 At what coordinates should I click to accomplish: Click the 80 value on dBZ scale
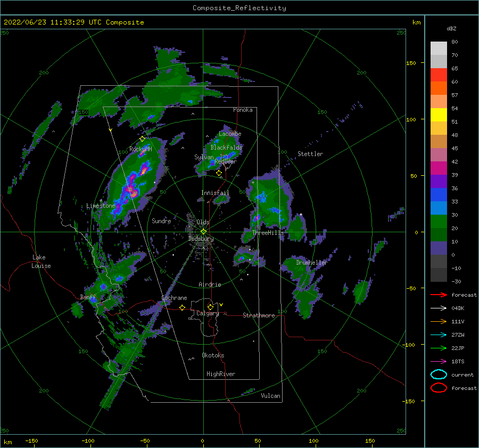click(x=455, y=42)
